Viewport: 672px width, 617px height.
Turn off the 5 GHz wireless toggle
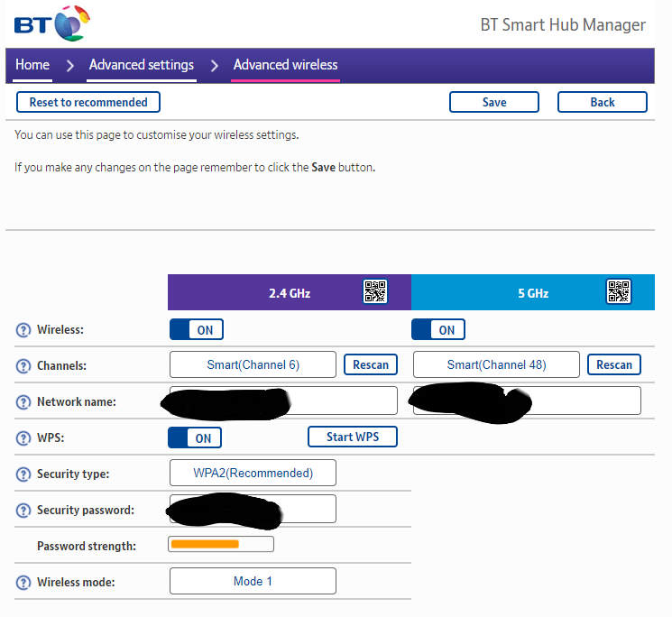click(x=438, y=330)
